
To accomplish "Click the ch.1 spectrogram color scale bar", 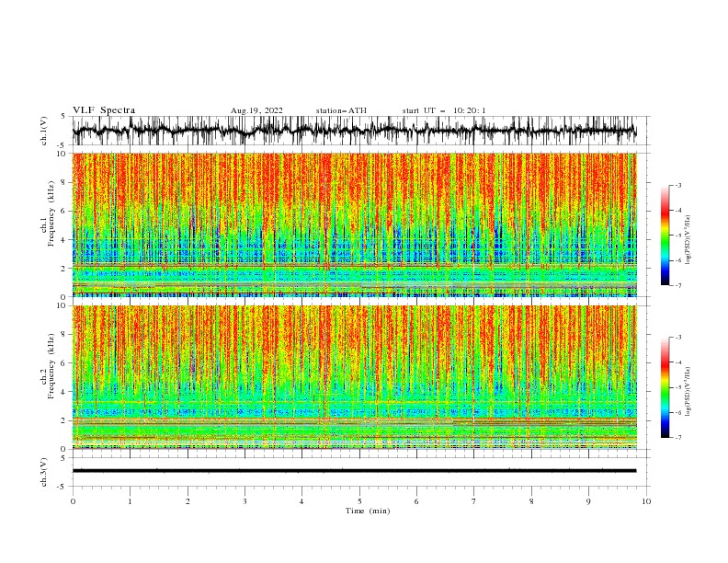I will click(x=665, y=236).
